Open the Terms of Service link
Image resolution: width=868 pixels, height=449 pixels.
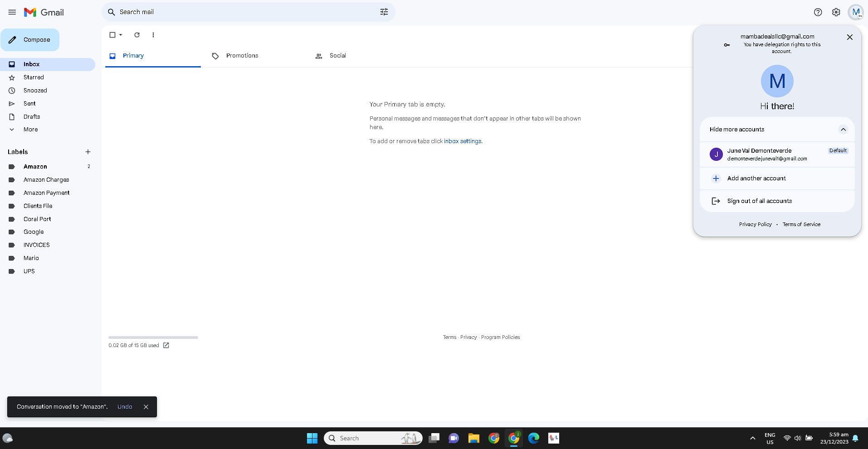point(801,224)
